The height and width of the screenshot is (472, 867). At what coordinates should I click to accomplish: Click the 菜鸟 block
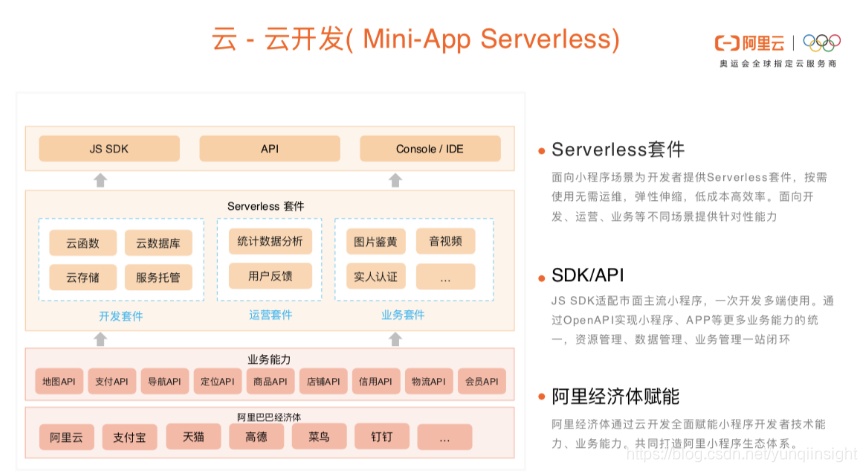pos(319,437)
